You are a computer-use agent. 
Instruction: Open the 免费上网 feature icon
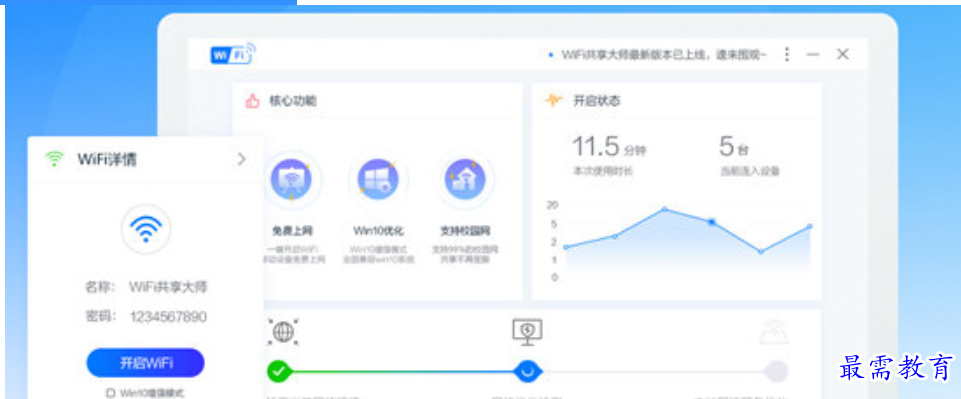(x=291, y=180)
